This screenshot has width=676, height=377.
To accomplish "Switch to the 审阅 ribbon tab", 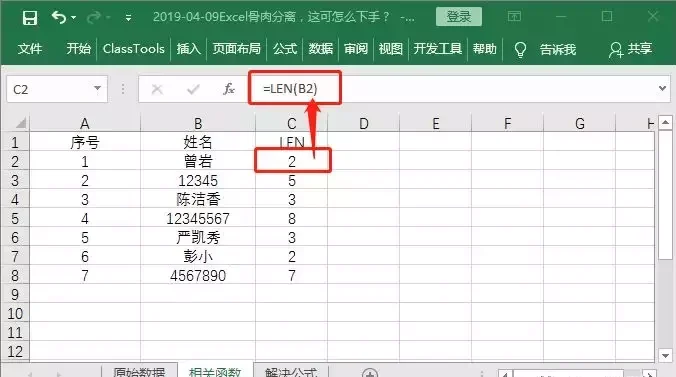I will [x=356, y=49].
